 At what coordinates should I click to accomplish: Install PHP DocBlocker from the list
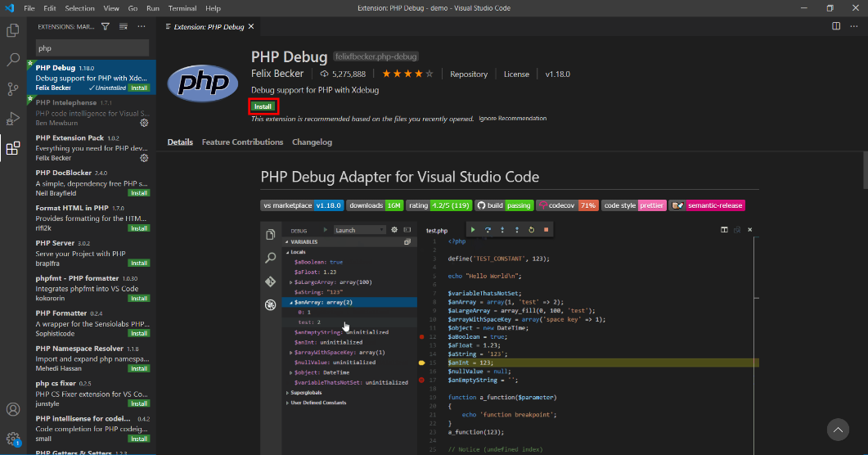click(139, 193)
